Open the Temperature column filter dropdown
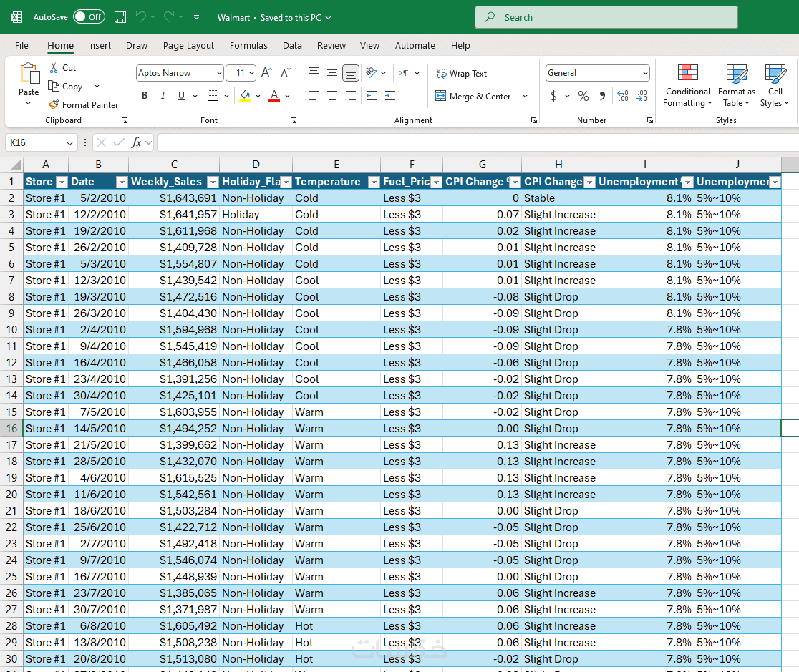The image size is (799, 672). click(373, 182)
